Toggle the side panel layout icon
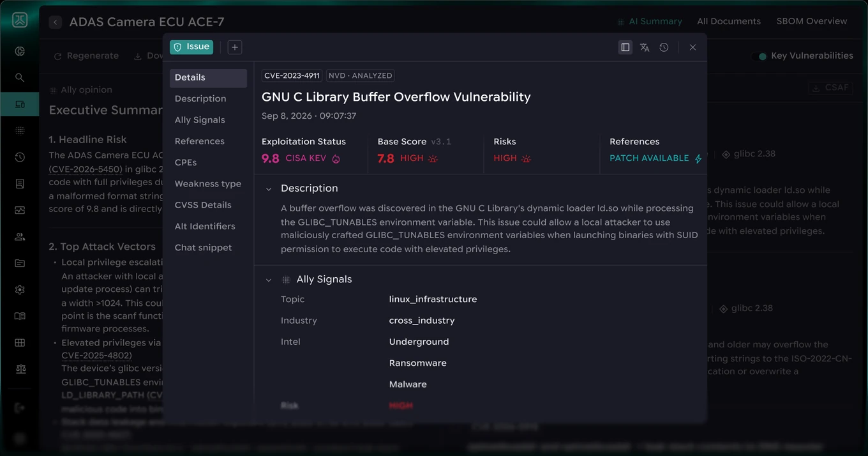Screen dimensions: 868x456 click(625, 47)
